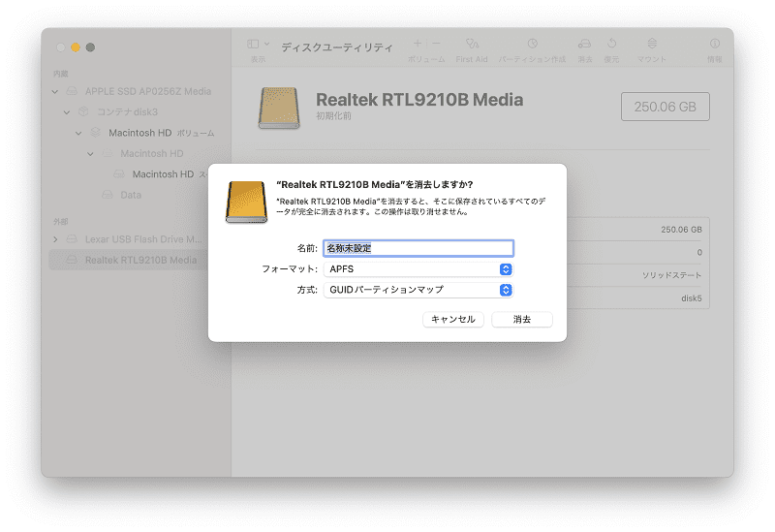Click the 250.06 GB capacity box

(665, 107)
